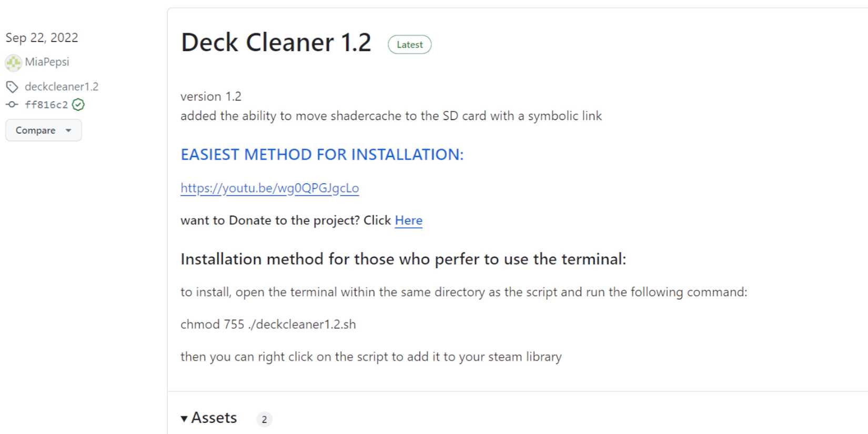Toggle the Latest label on the release
Screen dimensions: 868x434
(409, 44)
